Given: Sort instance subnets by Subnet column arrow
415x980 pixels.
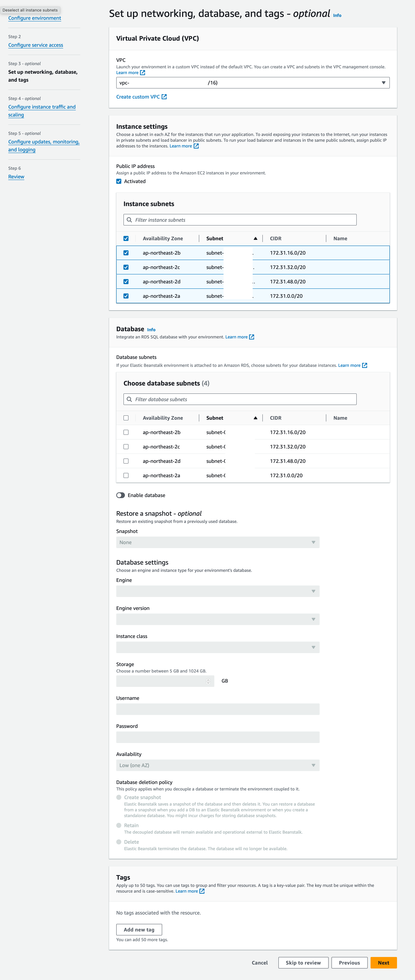Looking at the screenshot, I should click(256, 239).
